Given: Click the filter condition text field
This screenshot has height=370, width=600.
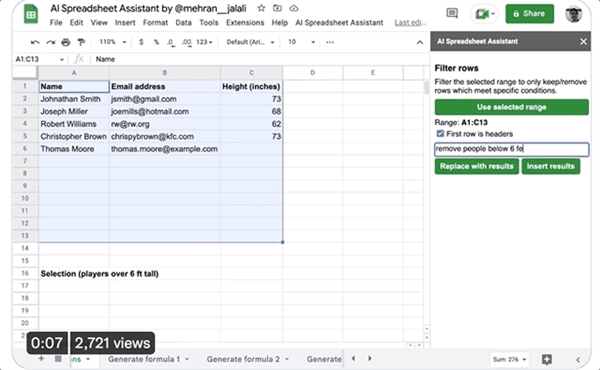Looking at the screenshot, I should (x=512, y=149).
